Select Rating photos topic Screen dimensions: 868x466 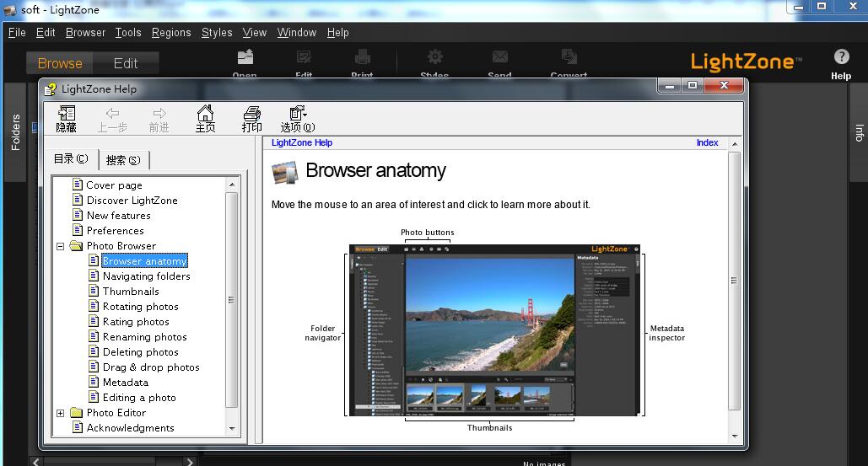[136, 322]
